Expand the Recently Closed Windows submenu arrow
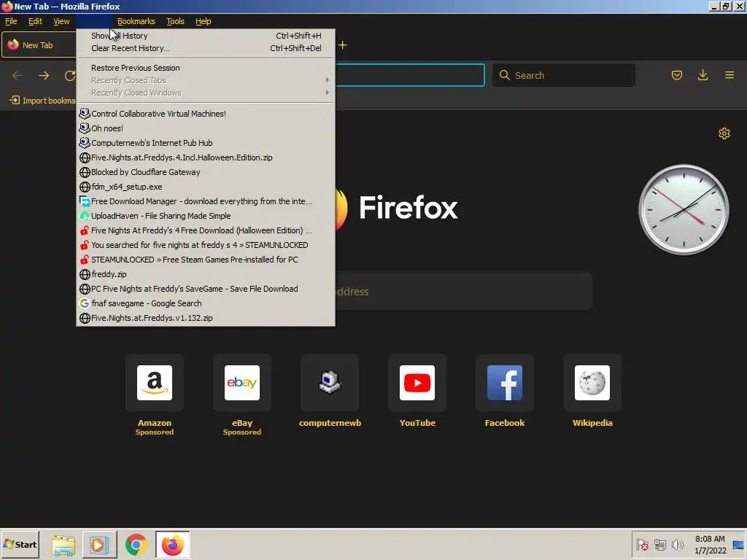The height and width of the screenshot is (560, 747). 328,93
